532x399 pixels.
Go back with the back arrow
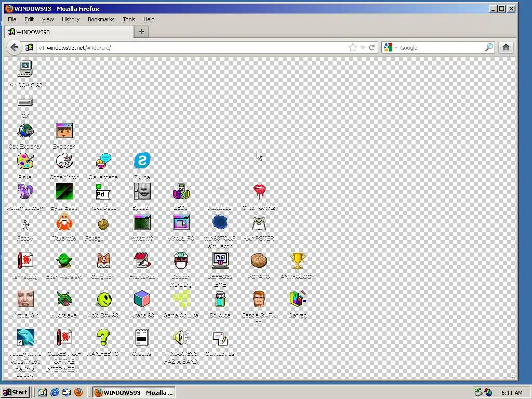click(14, 47)
